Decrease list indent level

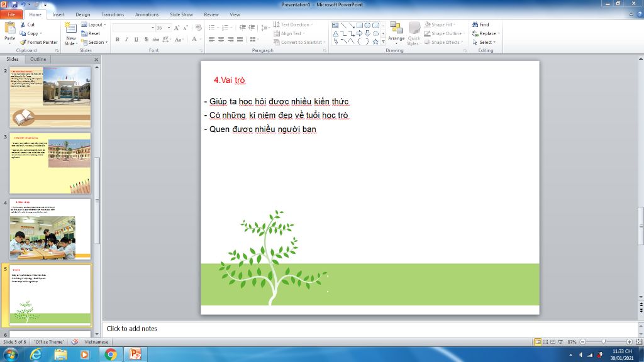point(242,28)
